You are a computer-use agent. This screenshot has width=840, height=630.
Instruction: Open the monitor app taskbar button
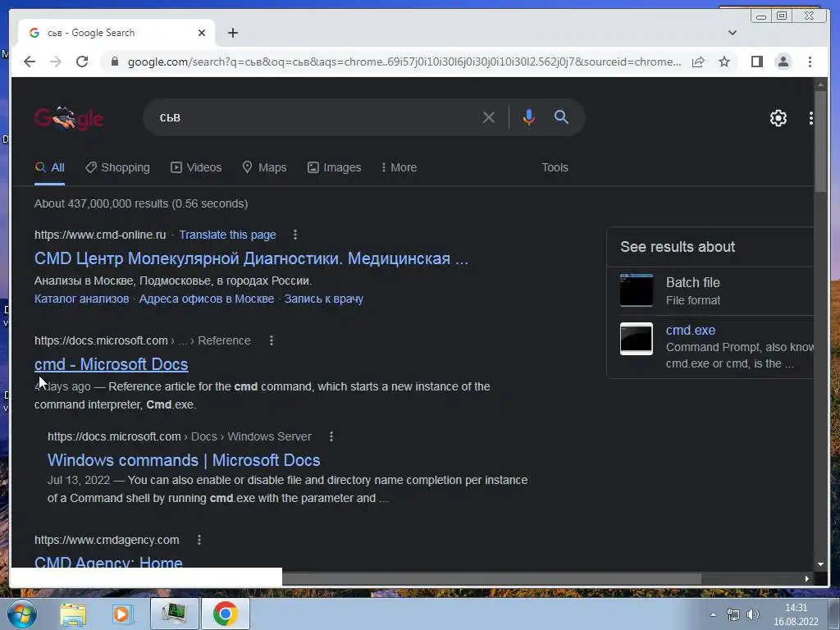click(174, 614)
